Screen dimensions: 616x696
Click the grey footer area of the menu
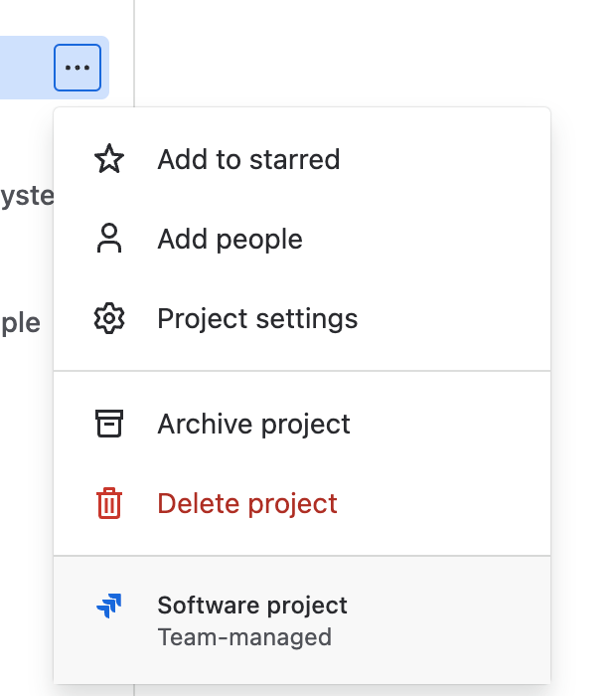point(447,620)
